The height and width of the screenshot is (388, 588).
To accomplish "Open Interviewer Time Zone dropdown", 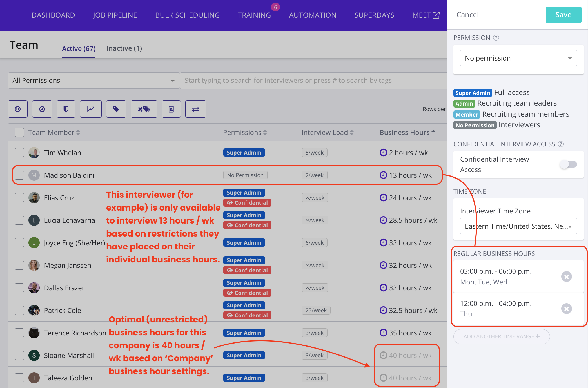I will point(518,226).
